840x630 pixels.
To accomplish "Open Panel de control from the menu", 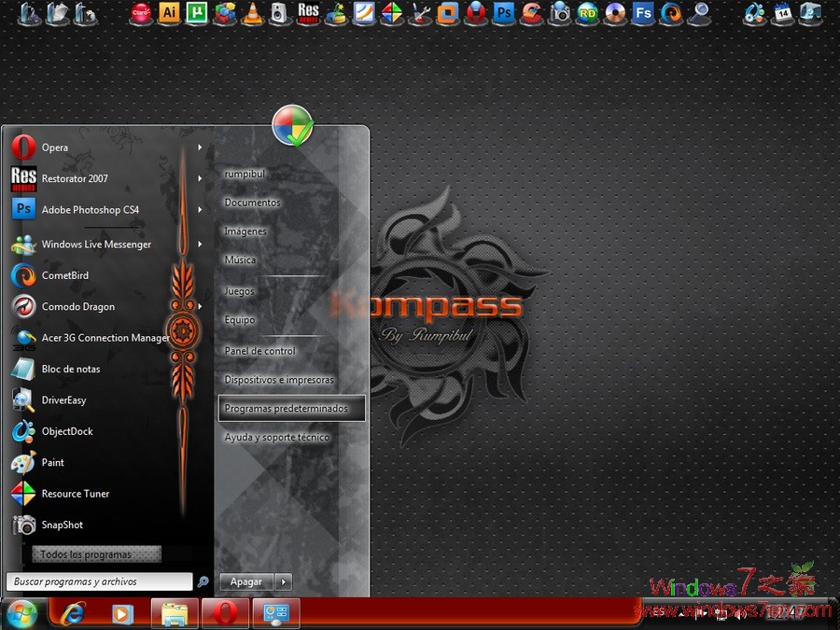I will (259, 350).
